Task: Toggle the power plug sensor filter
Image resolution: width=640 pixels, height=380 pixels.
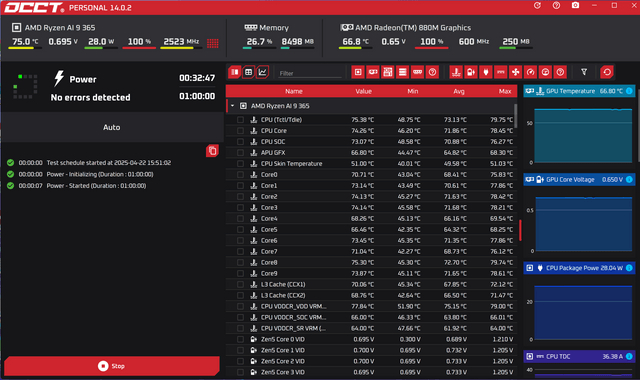Action: [x=486, y=72]
